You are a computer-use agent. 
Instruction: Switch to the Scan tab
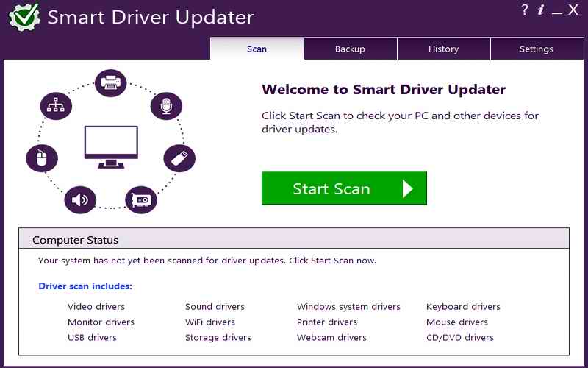[257, 49]
